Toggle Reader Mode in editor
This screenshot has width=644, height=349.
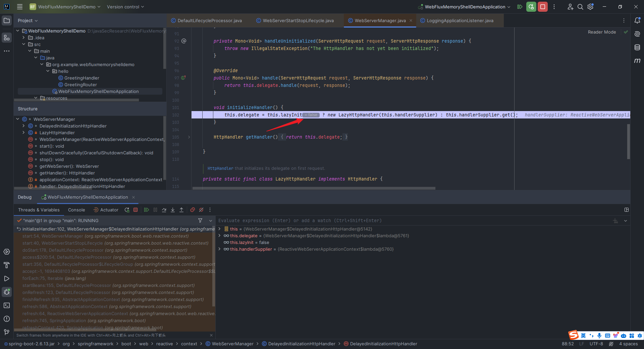coord(602,32)
